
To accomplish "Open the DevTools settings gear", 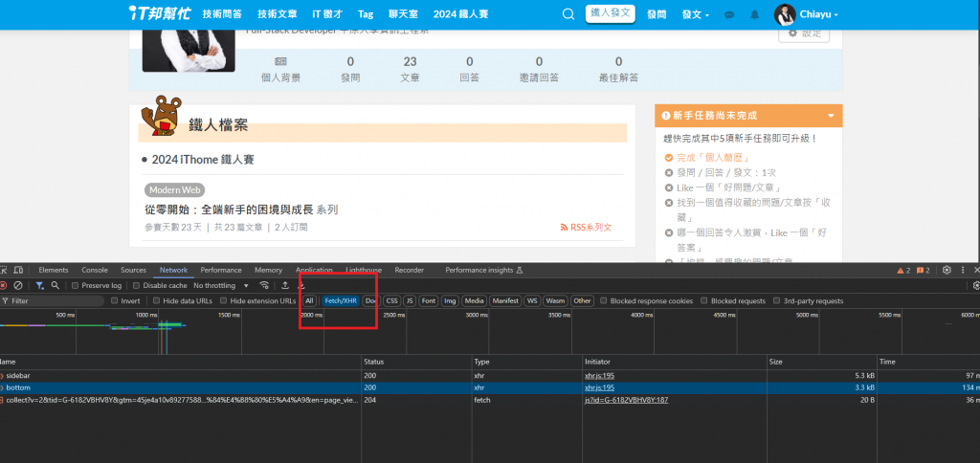I will pyautogui.click(x=947, y=270).
